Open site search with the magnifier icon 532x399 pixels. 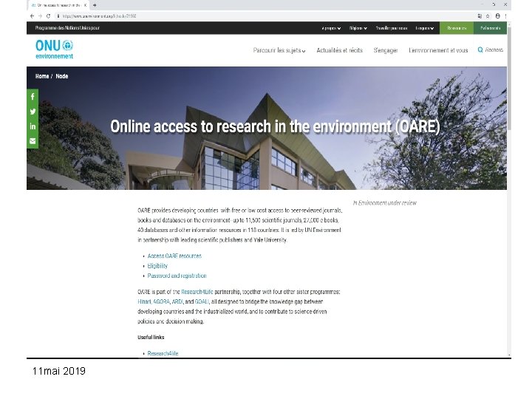(x=480, y=50)
